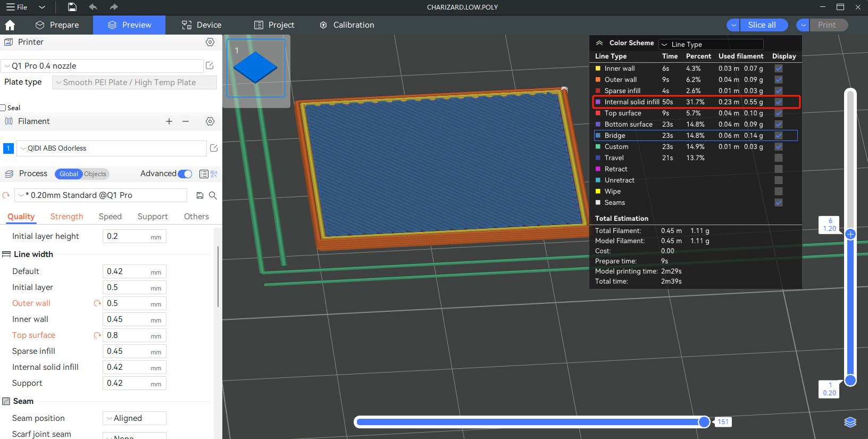Open the File menu
Screen dimensions: 868x439
(16, 7)
